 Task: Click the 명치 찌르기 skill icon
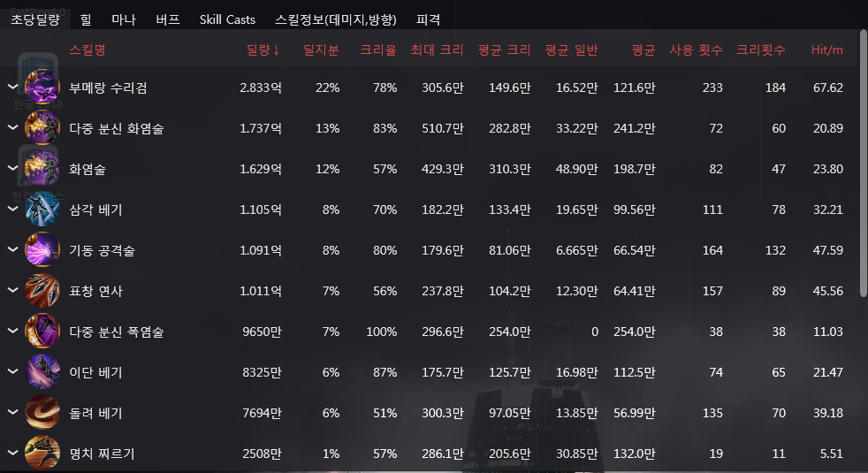42,454
